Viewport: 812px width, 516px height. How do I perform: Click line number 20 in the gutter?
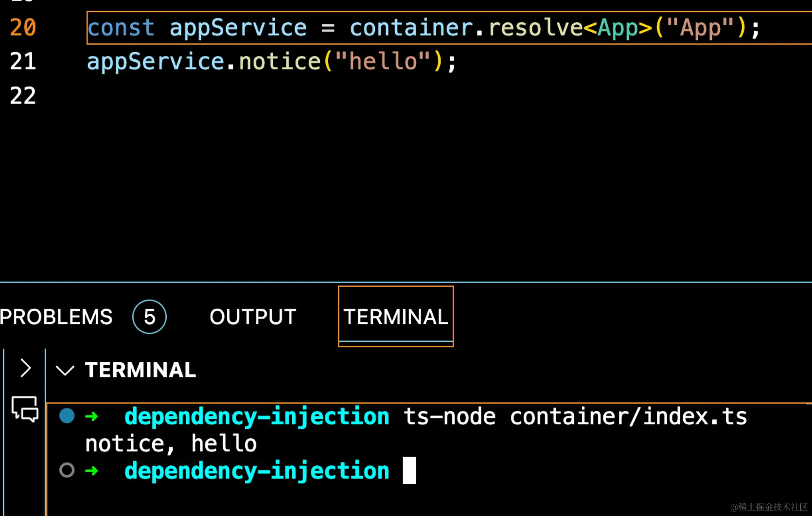click(x=23, y=27)
